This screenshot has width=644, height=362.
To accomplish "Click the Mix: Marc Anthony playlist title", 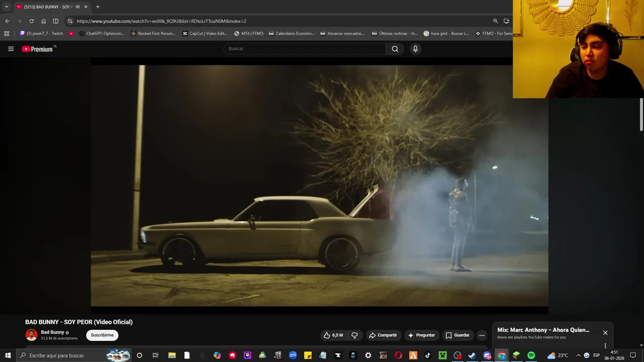I will point(543,330).
